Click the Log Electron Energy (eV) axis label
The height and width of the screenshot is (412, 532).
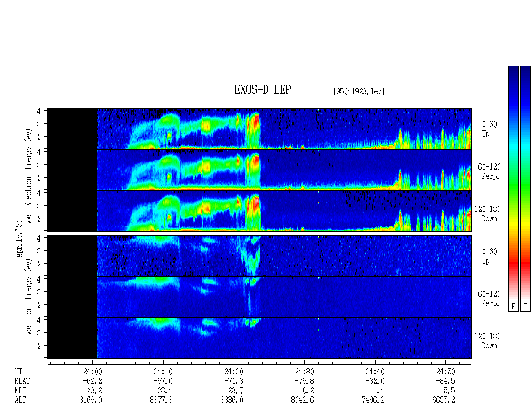29,177
